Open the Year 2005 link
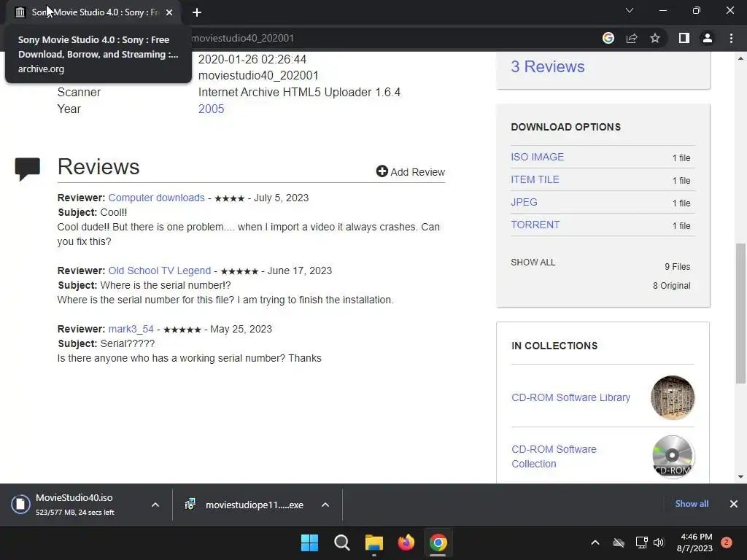 (211, 109)
